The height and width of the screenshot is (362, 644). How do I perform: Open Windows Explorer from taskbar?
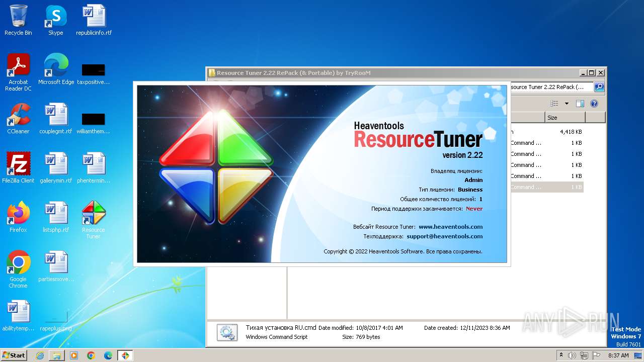click(x=57, y=355)
